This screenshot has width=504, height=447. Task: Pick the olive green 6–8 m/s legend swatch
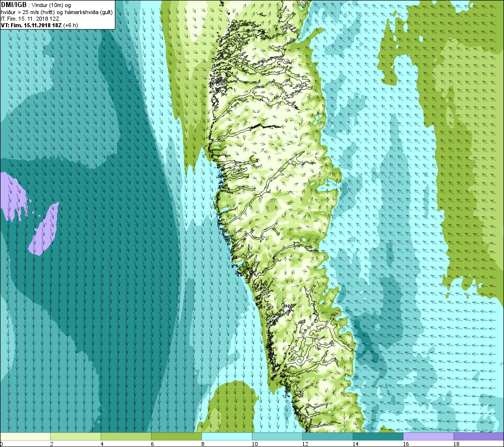tap(176, 436)
